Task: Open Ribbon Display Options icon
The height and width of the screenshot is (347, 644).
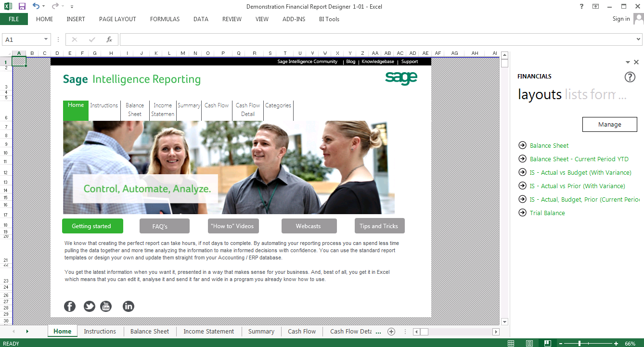Action: tap(596, 6)
